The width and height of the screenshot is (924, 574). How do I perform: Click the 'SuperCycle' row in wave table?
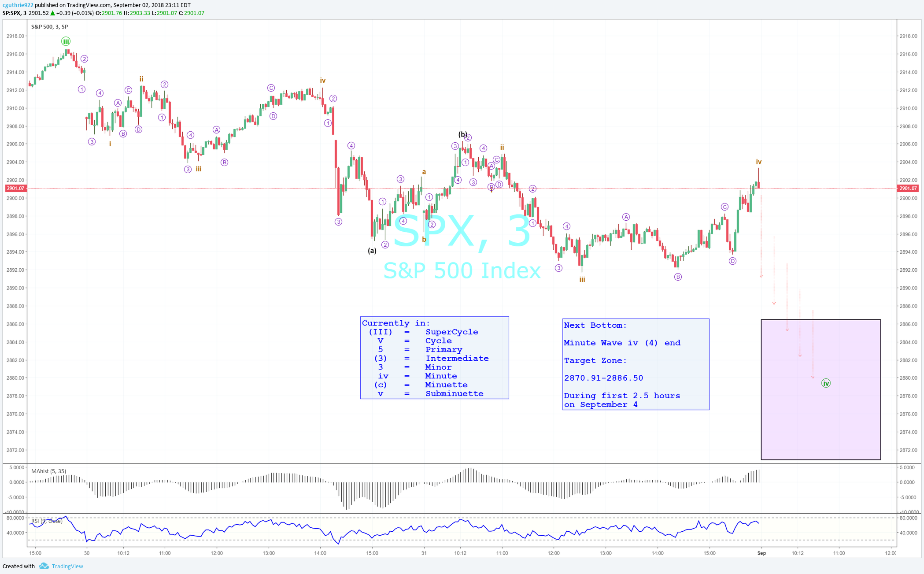pos(423,332)
